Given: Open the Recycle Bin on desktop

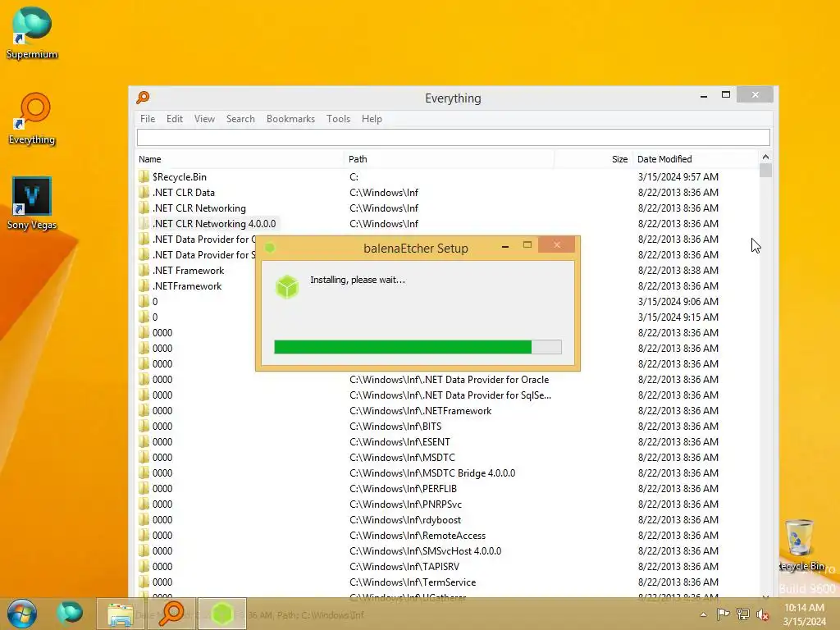Looking at the screenshot, I should click(801, 545).
